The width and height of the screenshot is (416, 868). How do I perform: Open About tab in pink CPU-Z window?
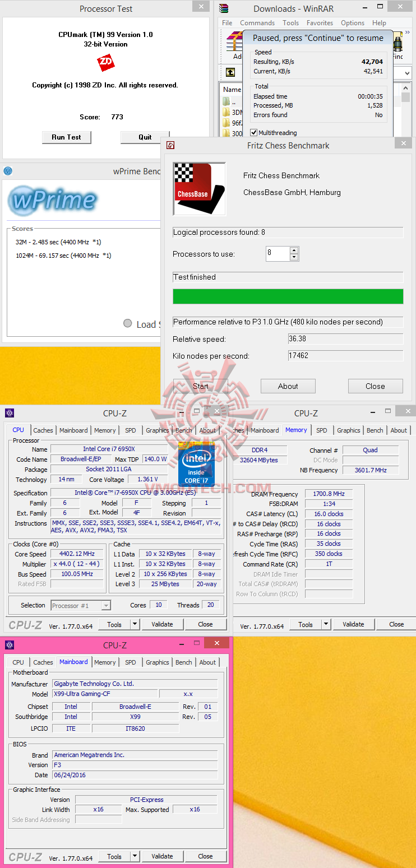point(207,662)
